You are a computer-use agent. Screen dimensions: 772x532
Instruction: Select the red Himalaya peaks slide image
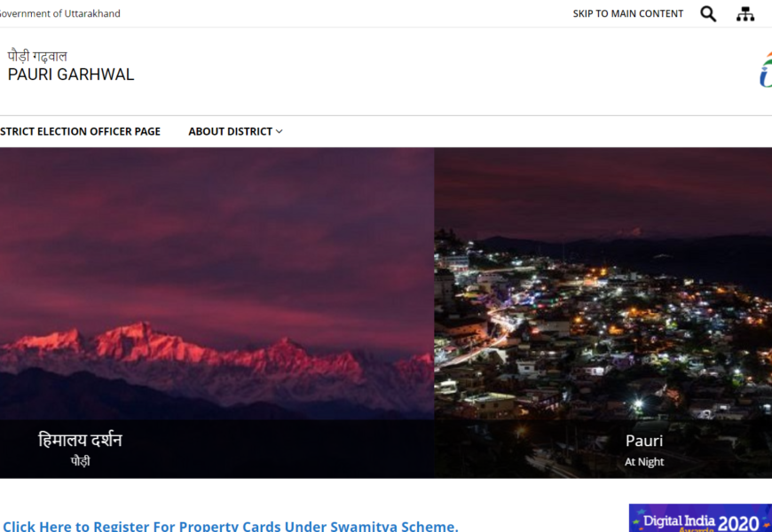point(217,284)
